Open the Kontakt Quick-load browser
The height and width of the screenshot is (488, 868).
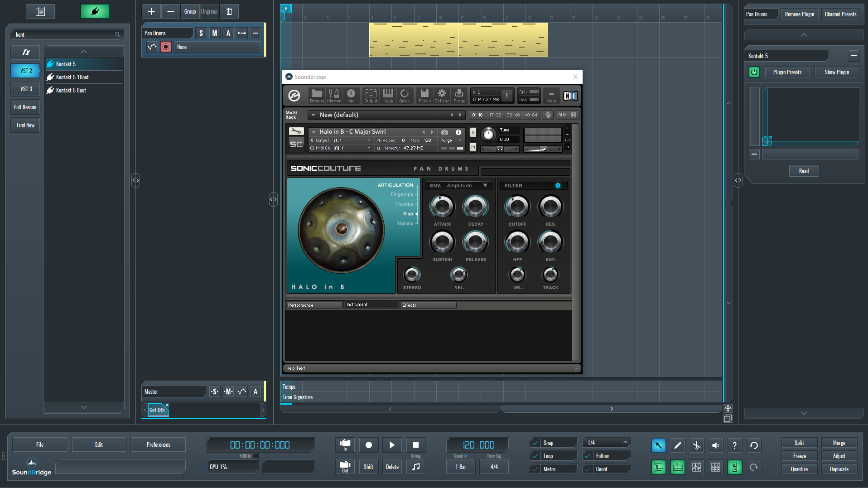click(405, 96)
